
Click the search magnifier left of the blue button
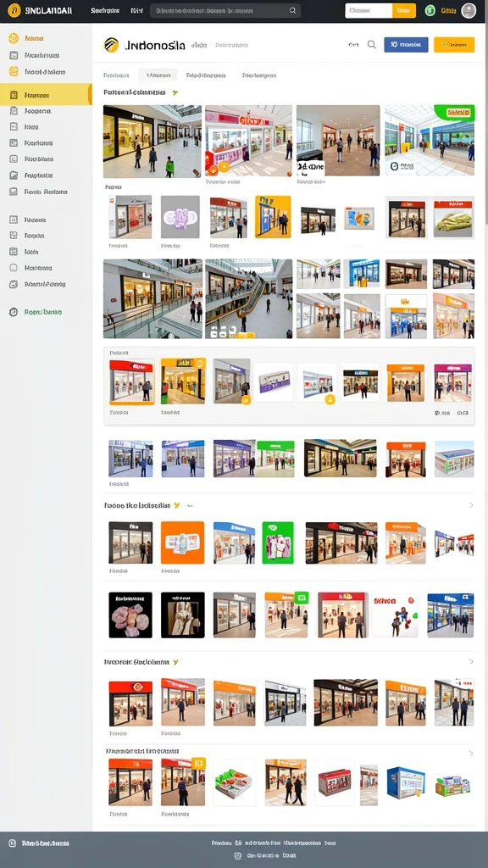pos(372,44)
